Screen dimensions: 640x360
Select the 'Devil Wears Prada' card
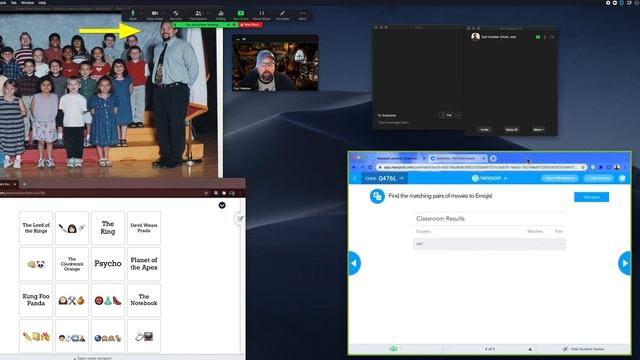pyautogui.click(x=144, y=228)
